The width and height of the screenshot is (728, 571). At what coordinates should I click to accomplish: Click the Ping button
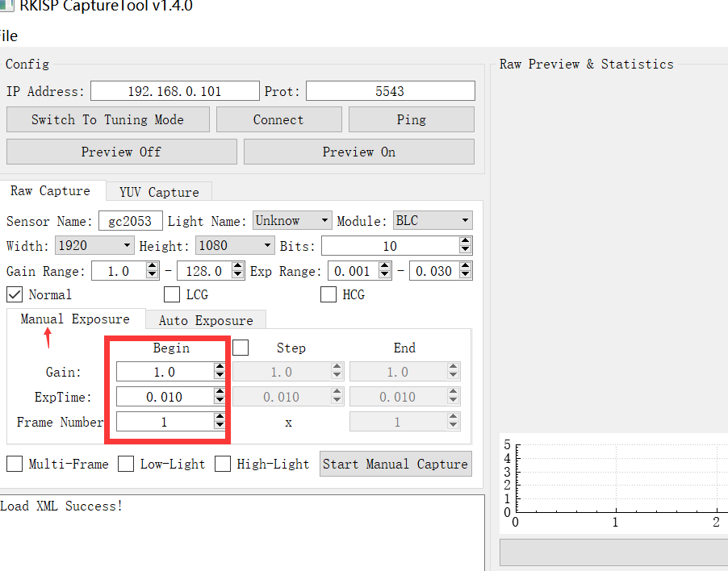tap(411, 119)
